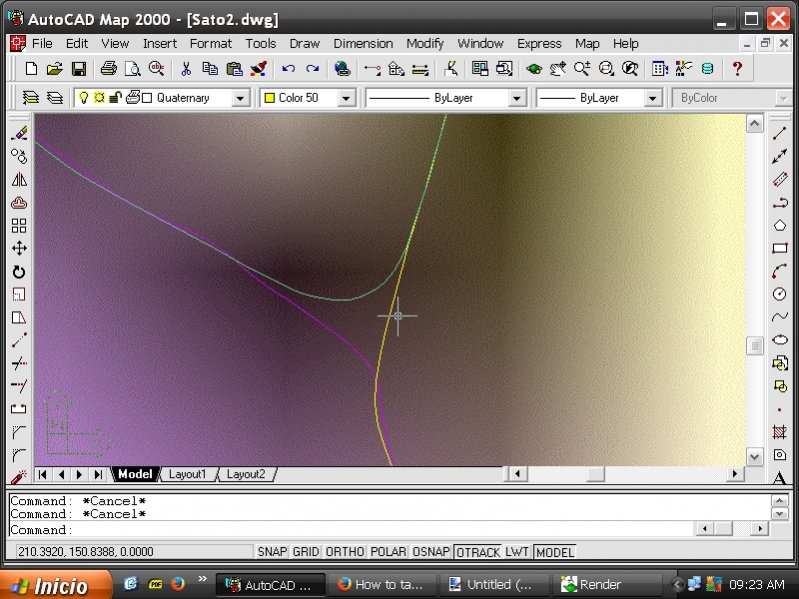
Task: Apply Match Properties paintbrush icon
Action: [258, 68]
